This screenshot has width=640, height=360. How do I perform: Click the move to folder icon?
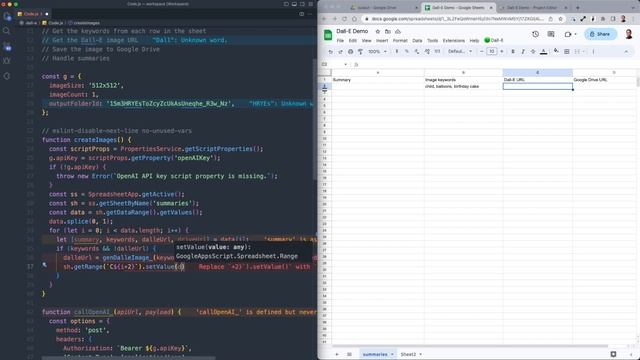pos(388,31)
